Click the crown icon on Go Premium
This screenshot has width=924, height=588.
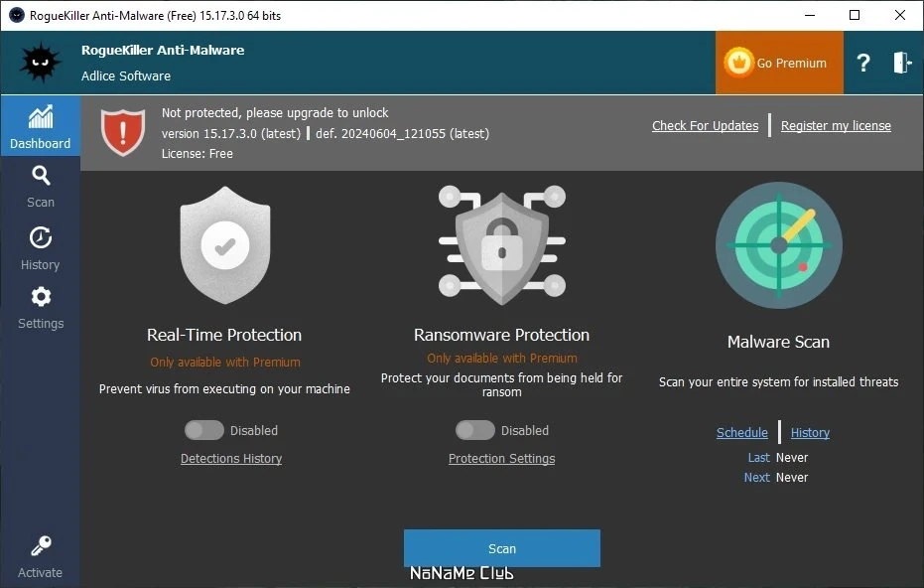point(738,62)
